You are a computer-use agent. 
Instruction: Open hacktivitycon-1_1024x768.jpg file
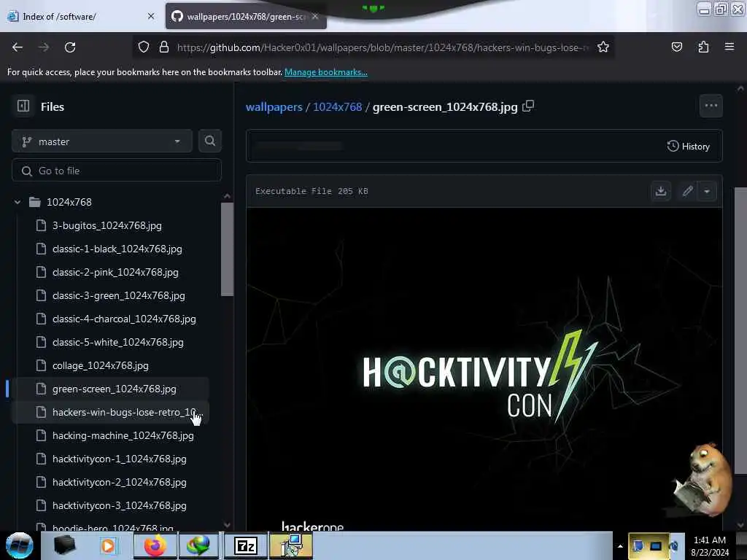(x=119, y=459)
